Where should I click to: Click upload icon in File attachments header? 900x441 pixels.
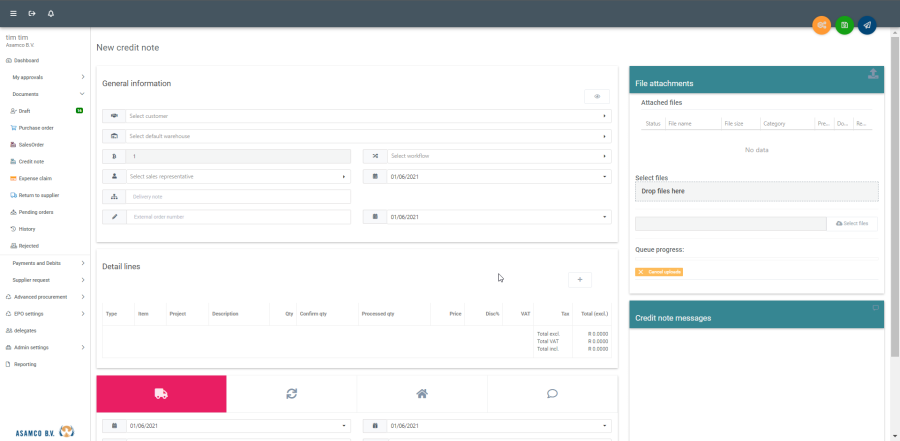[x=873, y=74]
